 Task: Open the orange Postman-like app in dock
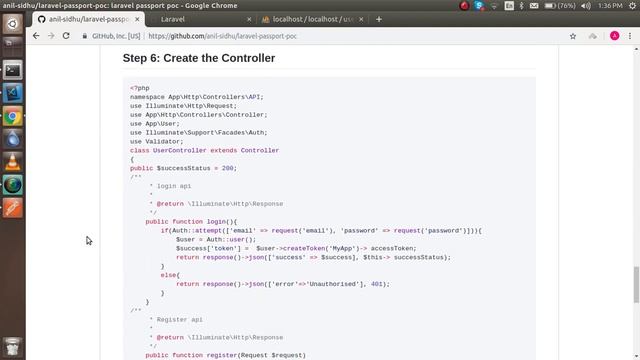coord(13,208)
